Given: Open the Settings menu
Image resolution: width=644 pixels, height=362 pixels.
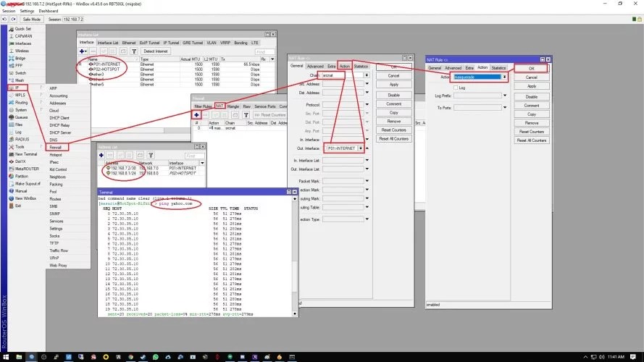Looking at the screenshot, I should (x=27, y=11).
